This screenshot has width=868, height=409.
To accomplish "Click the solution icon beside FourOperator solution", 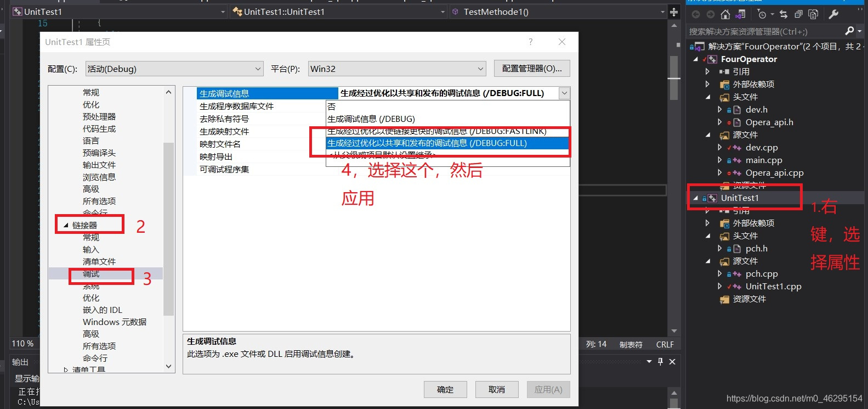I will click(x=700, y=47).
